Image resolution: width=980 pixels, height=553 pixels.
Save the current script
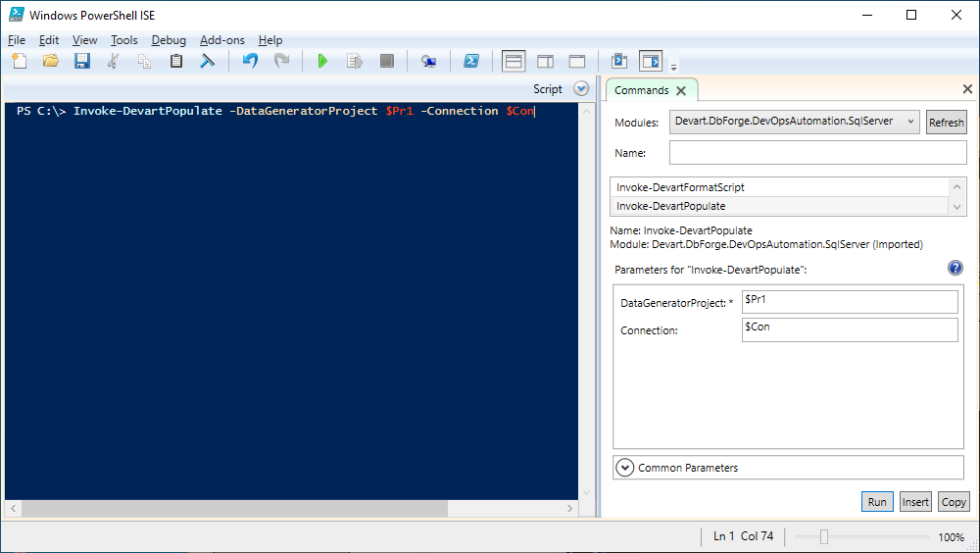(82, 61)
